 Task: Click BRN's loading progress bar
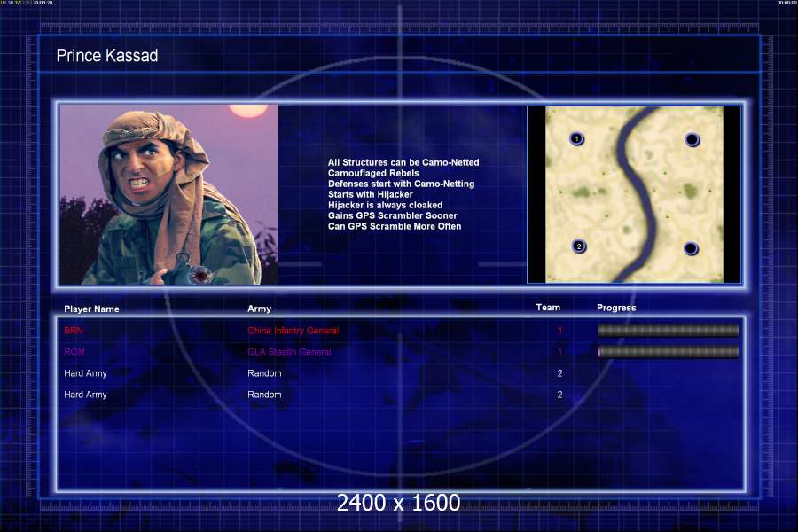pyautogui.click(x=668, y=331)
